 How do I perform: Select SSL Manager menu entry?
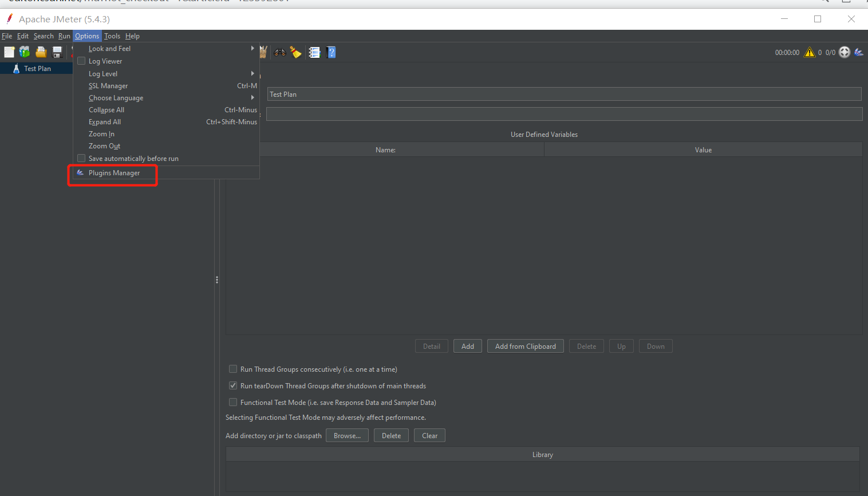tap(167, 85)
